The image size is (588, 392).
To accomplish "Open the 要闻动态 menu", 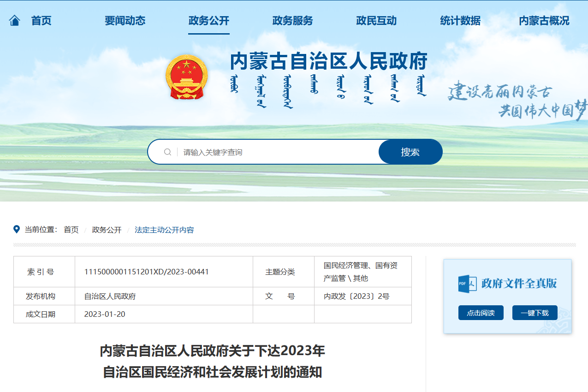I will [125, 21].
